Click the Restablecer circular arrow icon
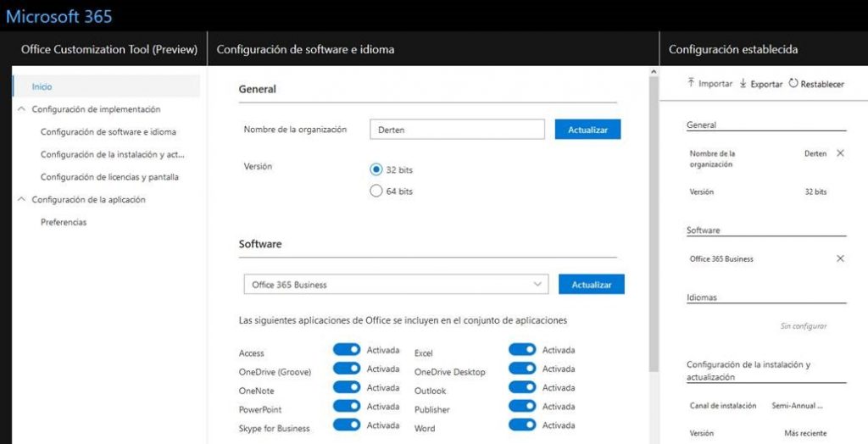Image resolution: width=868 pixels, height=444 pixels. click(x=793, y=83)
